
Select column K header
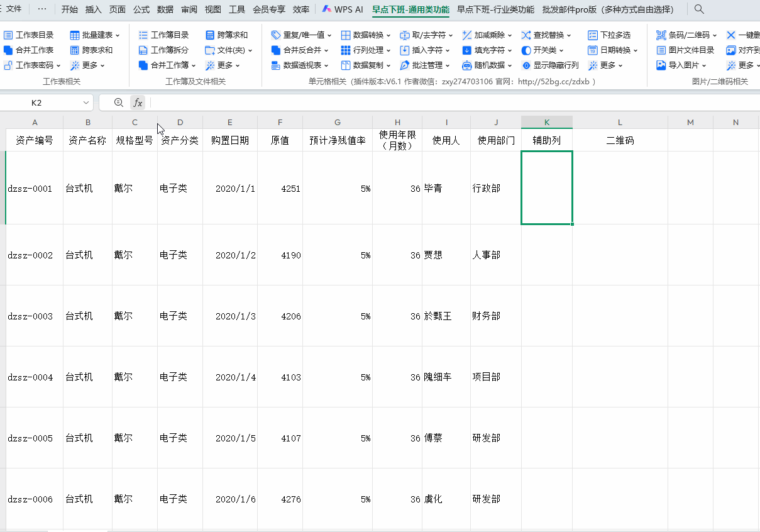tap(546, 122)
